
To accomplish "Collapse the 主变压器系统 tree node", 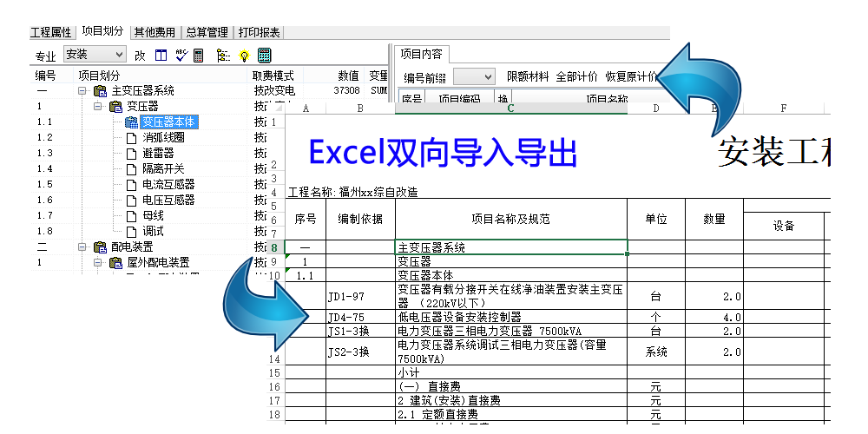I will tap(82, 91).
